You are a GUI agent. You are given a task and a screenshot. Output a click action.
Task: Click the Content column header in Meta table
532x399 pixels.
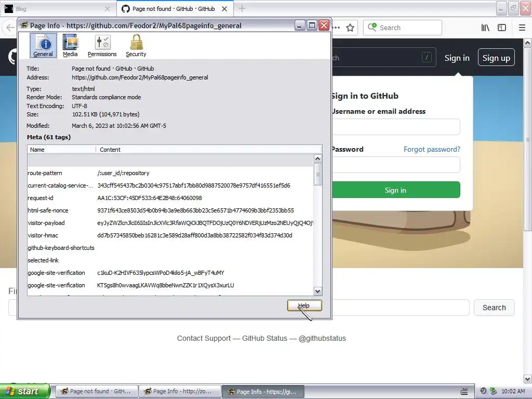(x=209, y=150)
